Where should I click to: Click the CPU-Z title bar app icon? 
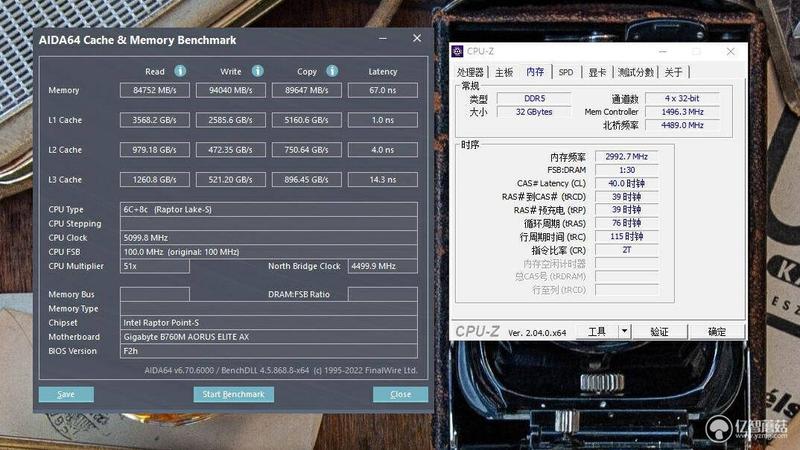458,51
